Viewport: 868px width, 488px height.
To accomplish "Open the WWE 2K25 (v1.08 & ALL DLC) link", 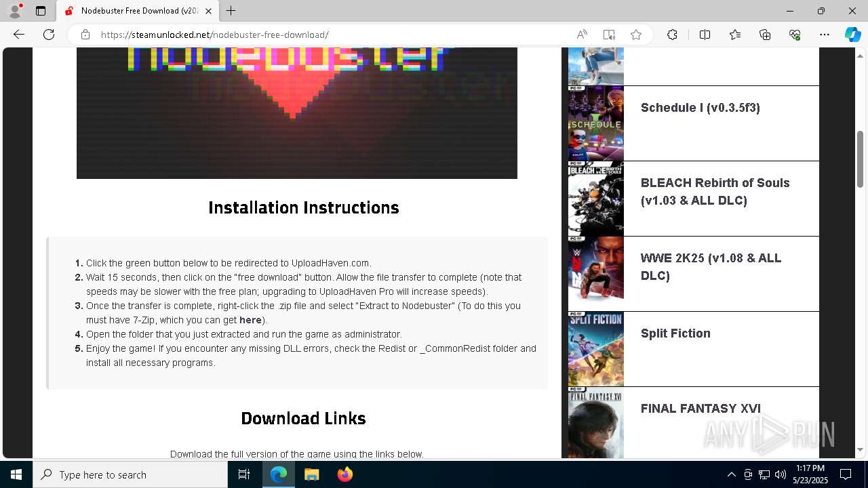I will pos(711,267).
